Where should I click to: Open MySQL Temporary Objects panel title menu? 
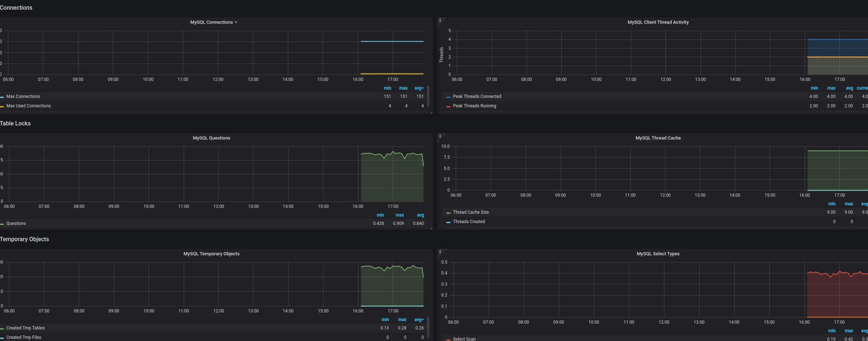(211, 254)
